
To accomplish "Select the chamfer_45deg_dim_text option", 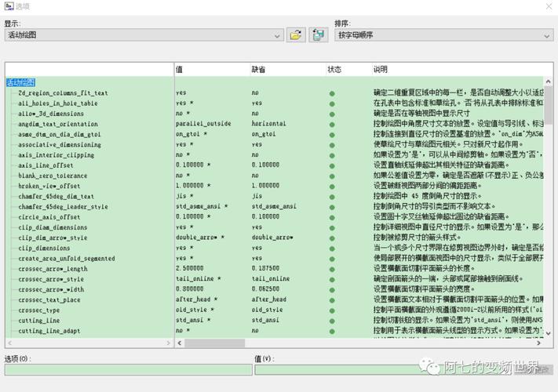I will coord(57,196).
